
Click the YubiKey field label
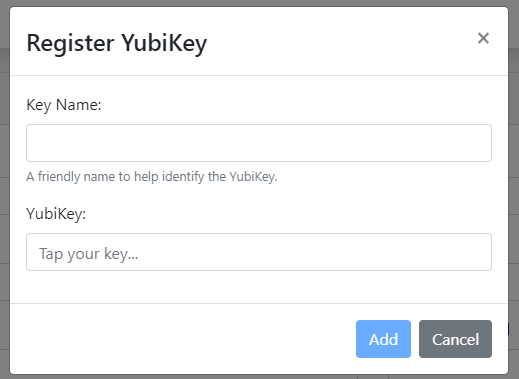56,214
